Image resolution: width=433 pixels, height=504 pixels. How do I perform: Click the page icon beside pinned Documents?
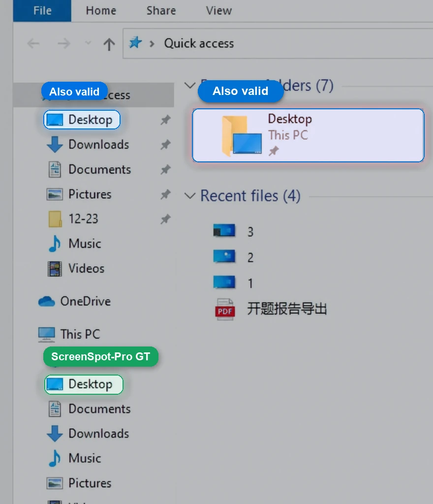pyautogui.click(x=55, y=169)
